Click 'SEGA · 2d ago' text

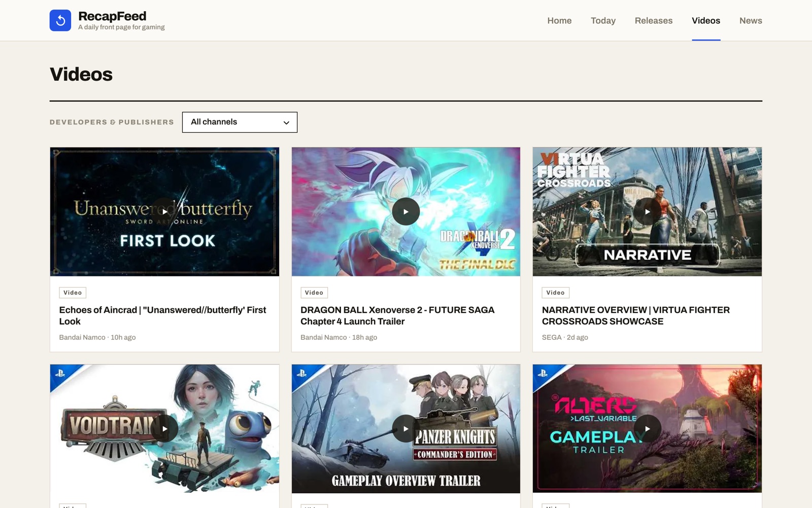[565, 337]
